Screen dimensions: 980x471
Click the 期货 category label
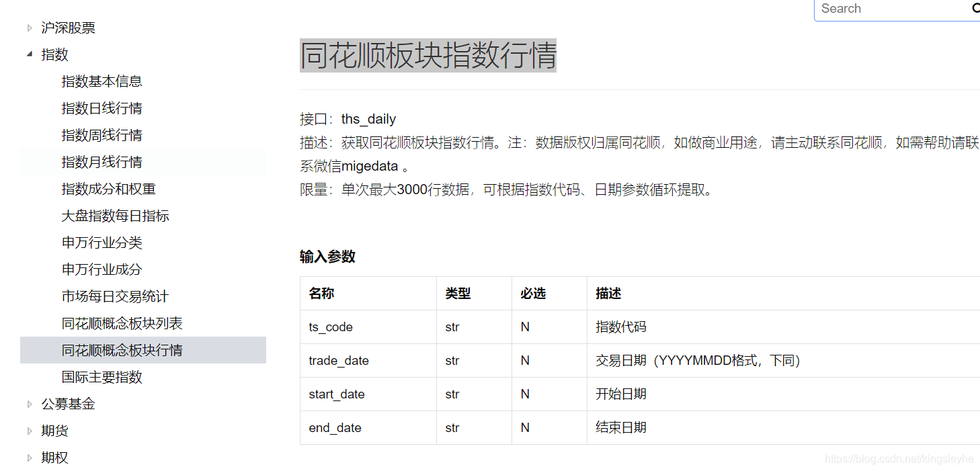click(x=54, y=431)
